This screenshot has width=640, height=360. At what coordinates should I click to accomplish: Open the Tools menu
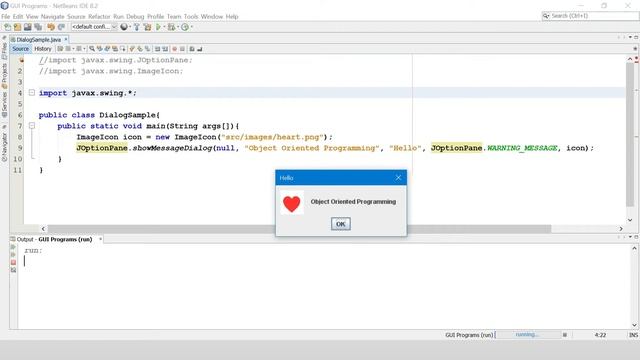(x=191, y=16)
